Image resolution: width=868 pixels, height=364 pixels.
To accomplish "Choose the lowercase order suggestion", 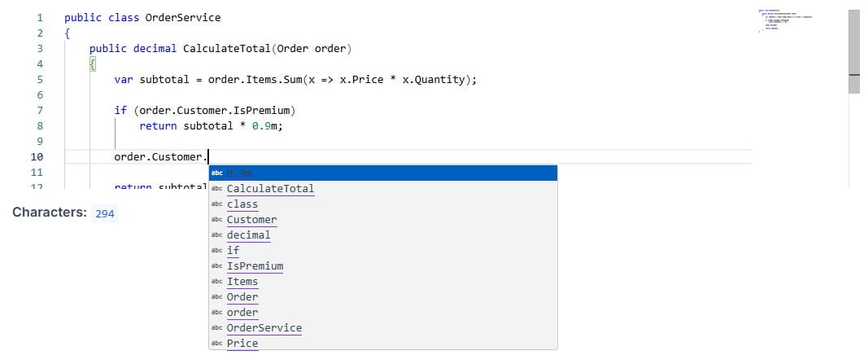I will coord(382,313).
